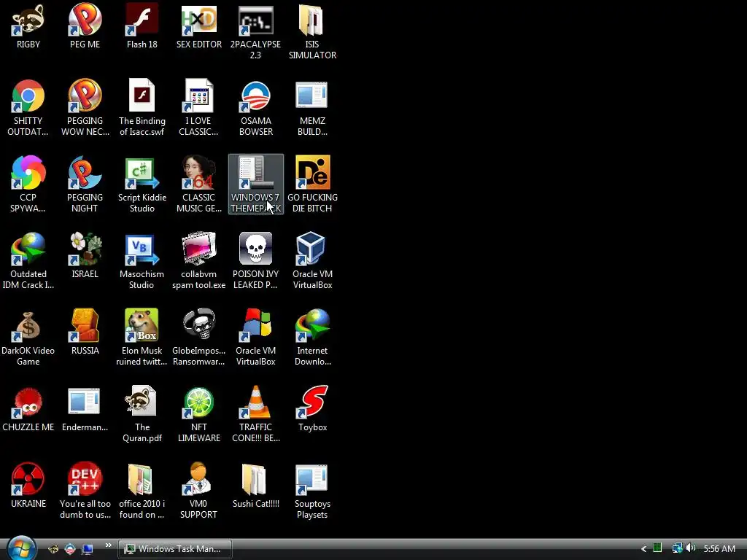747x560 pixels.
Task: Show hidden tray icons arrow
Action: pos(643,549)
